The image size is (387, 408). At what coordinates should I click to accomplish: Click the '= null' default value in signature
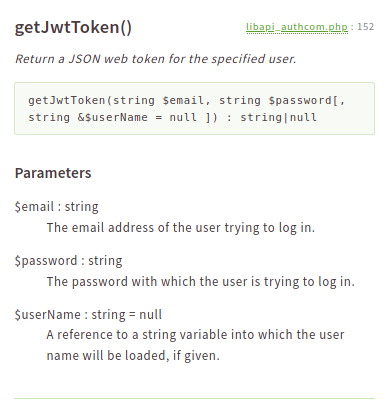coord(176,117)
